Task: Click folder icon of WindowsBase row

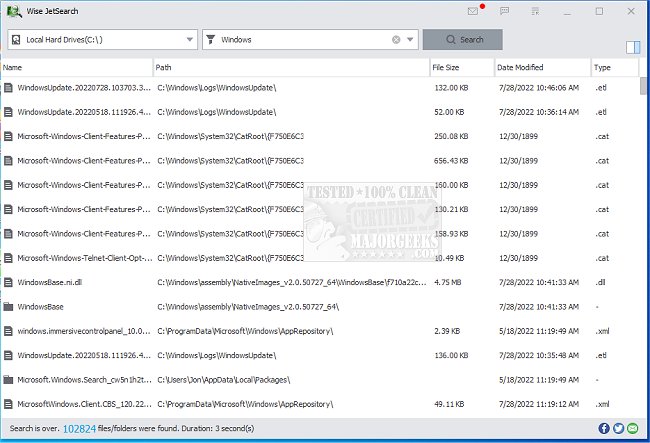Action: coord(8,307)
